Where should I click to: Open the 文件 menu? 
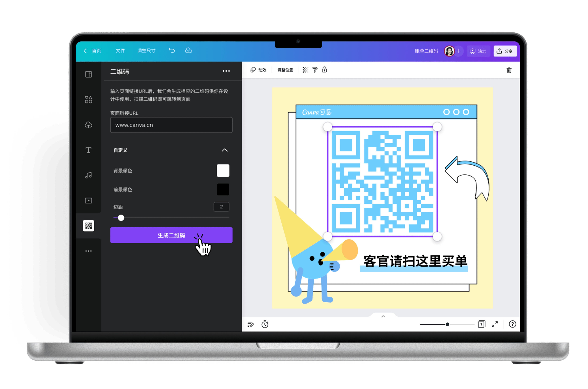[120, 51]
